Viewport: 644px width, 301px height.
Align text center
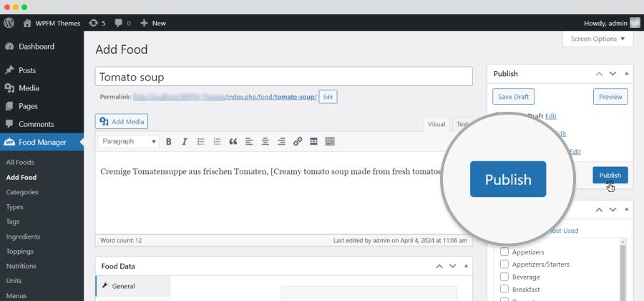[265, 141]
